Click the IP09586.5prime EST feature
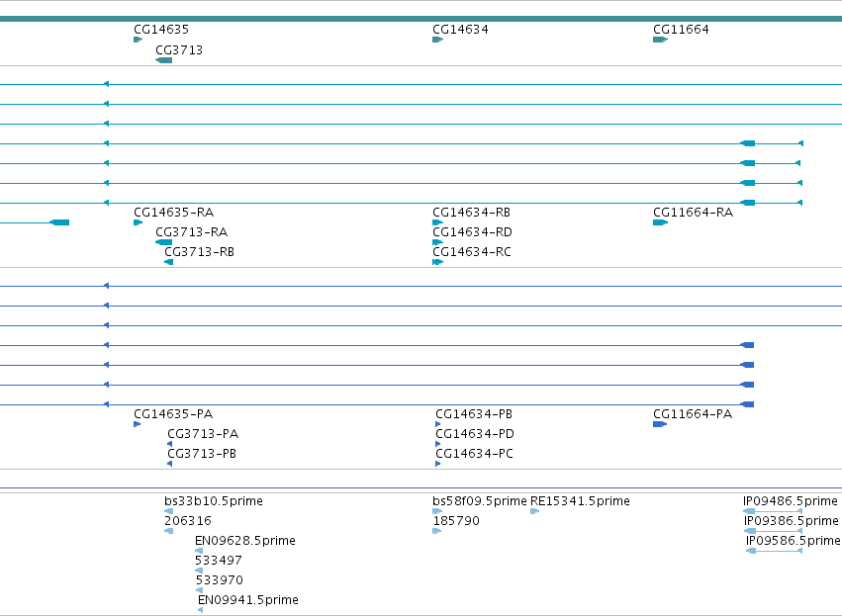Screen dimensions: 842x616 pos(775,551)
